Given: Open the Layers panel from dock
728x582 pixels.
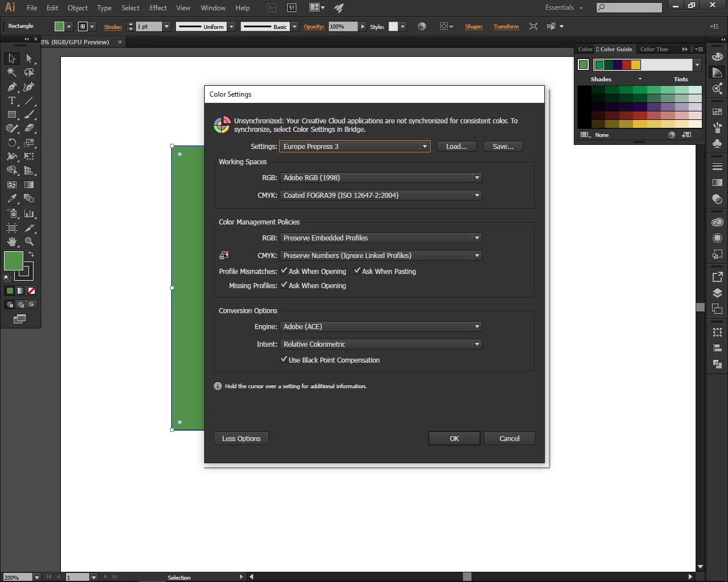Looking at the screenshot, I should (x=717, y=293).
